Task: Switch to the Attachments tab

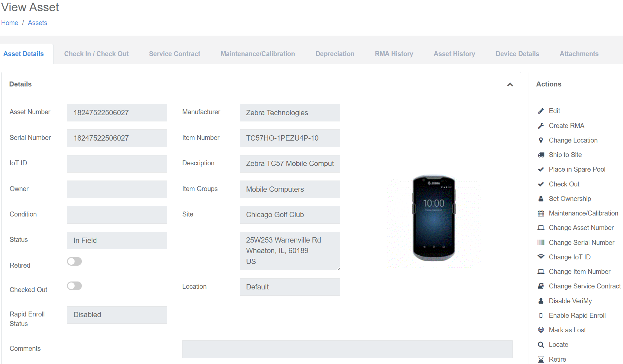Action: (x=579, y=54)
